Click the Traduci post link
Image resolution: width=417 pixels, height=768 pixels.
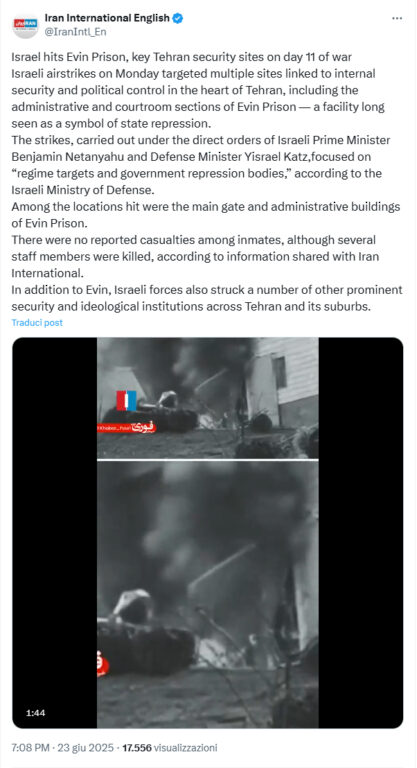pos(37,323)
